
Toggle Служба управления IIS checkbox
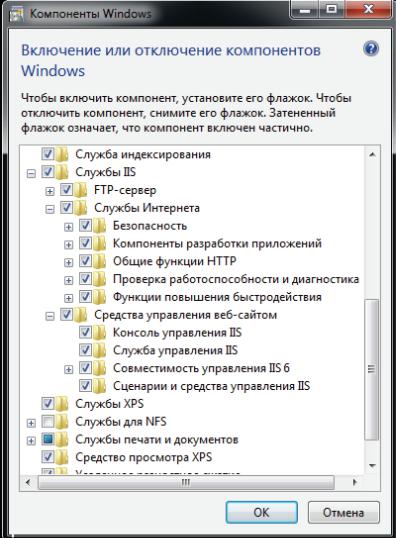click(x=85, y=350)
